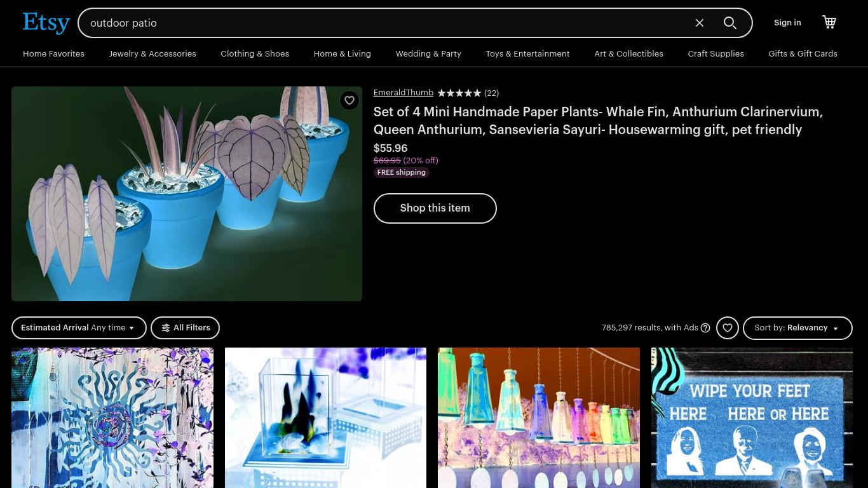The image size is (868, 488).
Task: Open the Jewelry & Accessories category
Action: (x=153, y=54)
